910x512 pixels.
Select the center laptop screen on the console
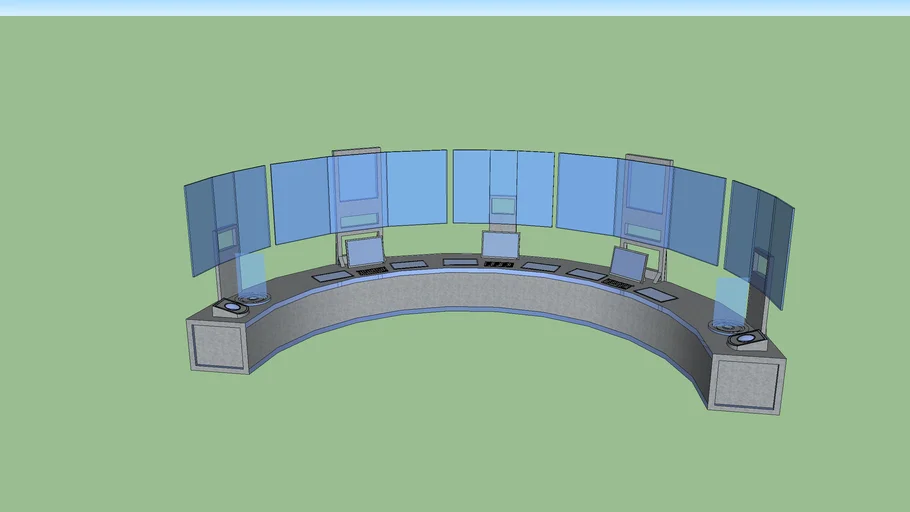click(501, 244)
